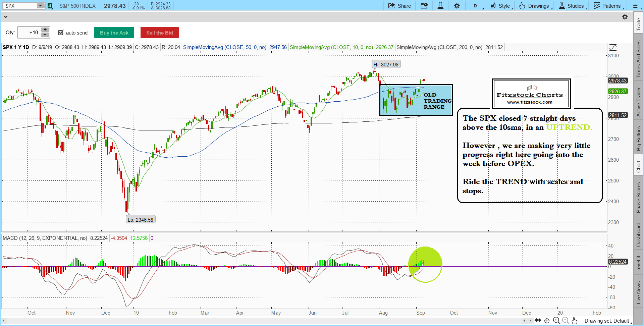Image resolution: width=644 pixels, height=326 pixels.
Task: Switch to the Times And Sales tab
Action: pyautogui.click(x=639, y=59)
